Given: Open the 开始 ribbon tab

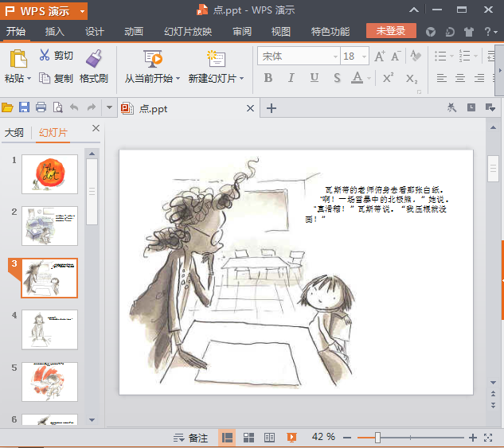Looking at the screenshot, I should [16, 32].
